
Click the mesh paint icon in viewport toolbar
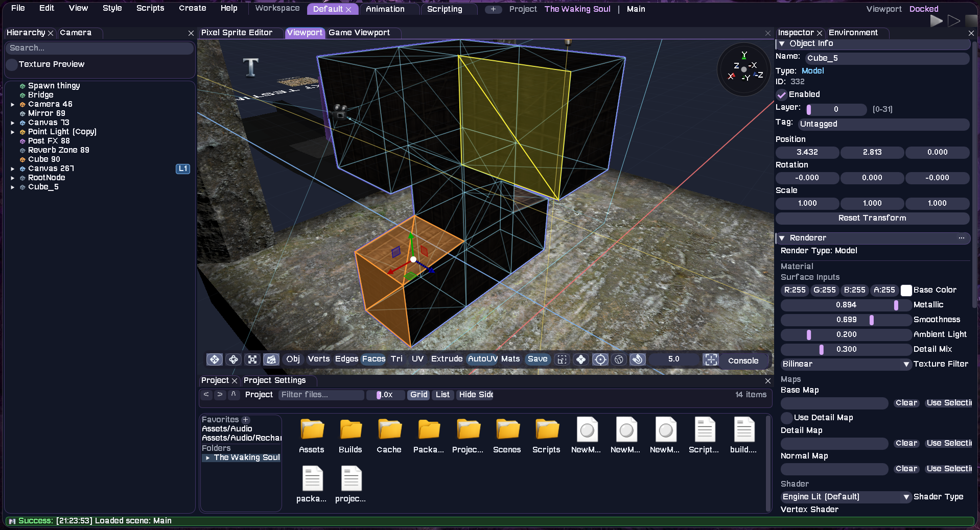[271, 359]
